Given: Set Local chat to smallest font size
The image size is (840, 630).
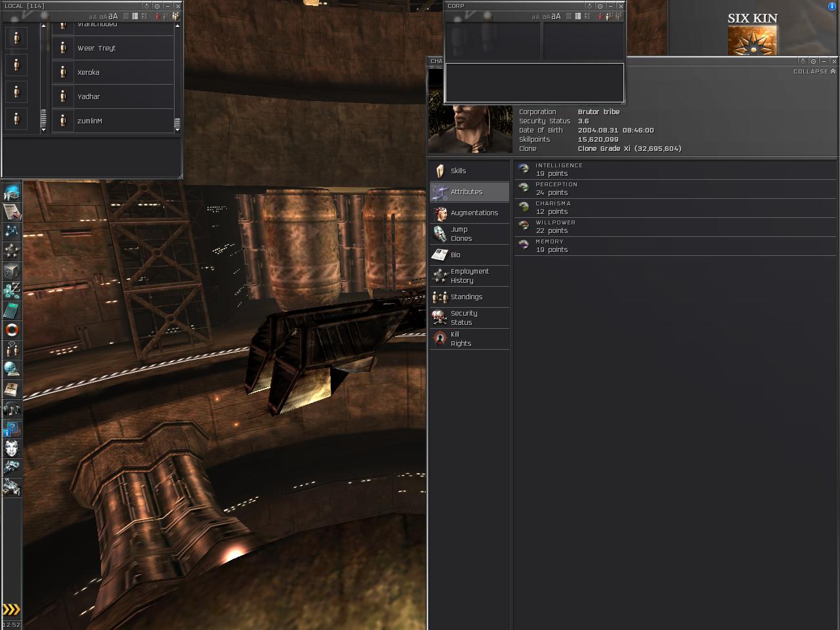Looking at the screenshot, I should click(x=92, y=17).
